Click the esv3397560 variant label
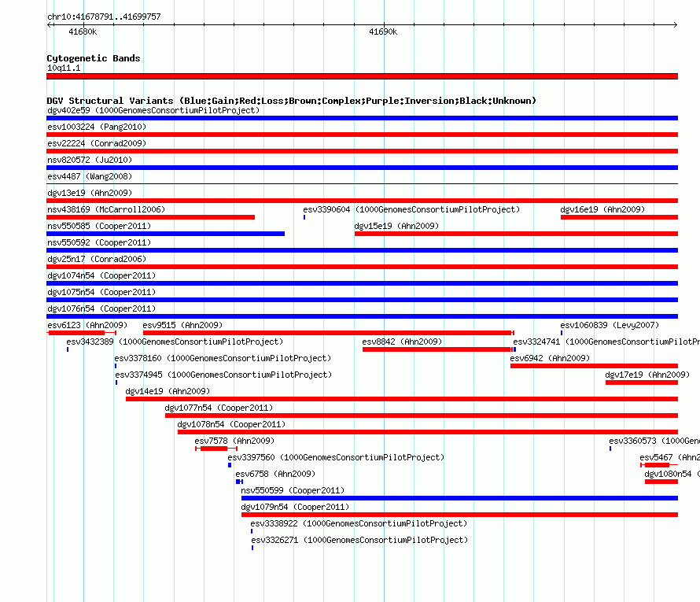 (336, 457)
